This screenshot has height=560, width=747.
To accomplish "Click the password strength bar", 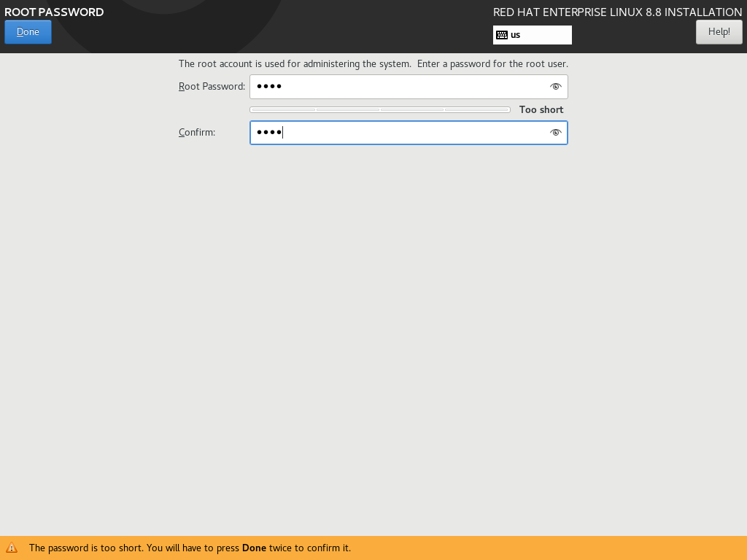I will 379,109.
